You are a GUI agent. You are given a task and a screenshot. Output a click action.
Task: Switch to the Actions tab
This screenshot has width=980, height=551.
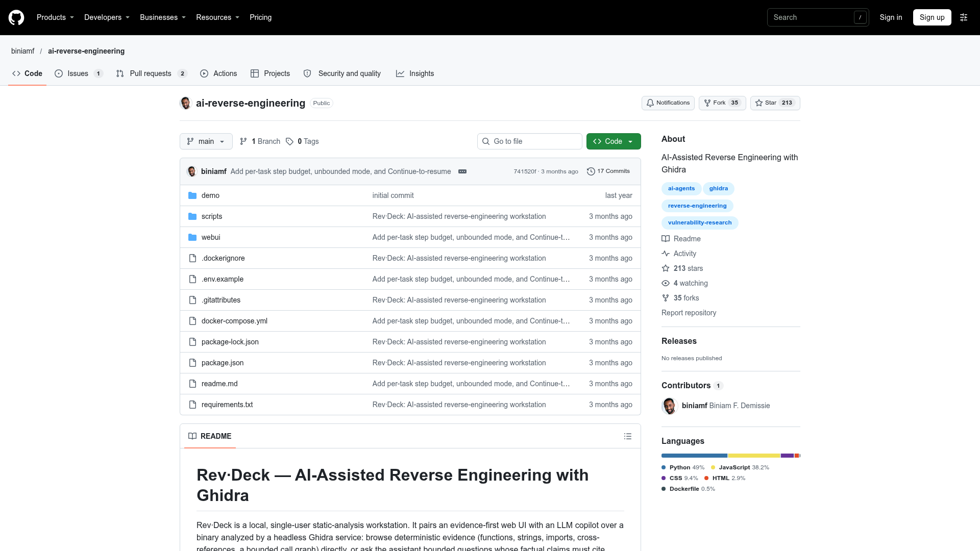click(218, 73)
